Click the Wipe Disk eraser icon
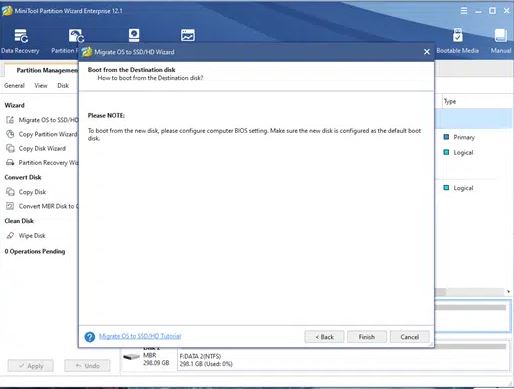 [10, 235]
